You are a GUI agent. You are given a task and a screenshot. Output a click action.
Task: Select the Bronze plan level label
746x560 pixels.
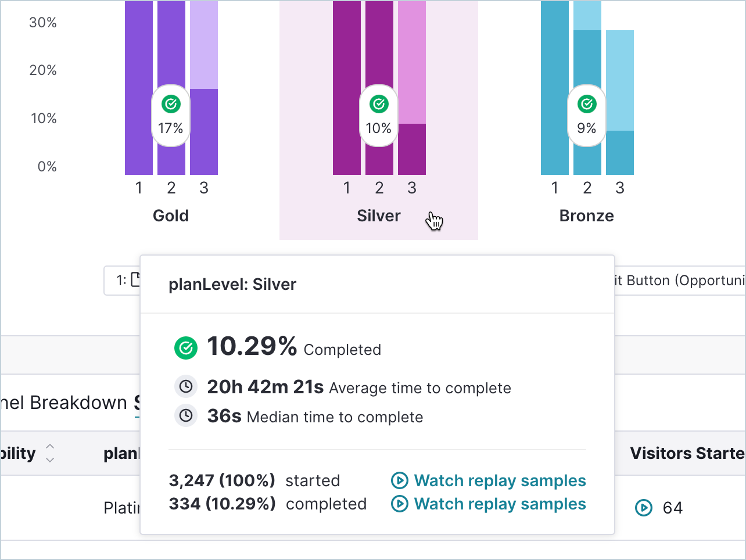pos(587,216)
